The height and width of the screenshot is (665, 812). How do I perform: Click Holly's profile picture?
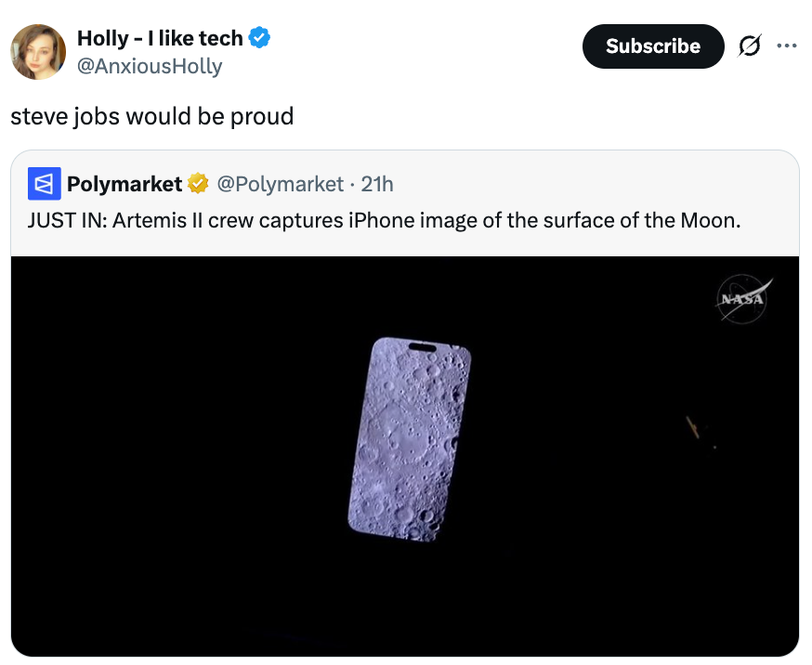[37, 51]
